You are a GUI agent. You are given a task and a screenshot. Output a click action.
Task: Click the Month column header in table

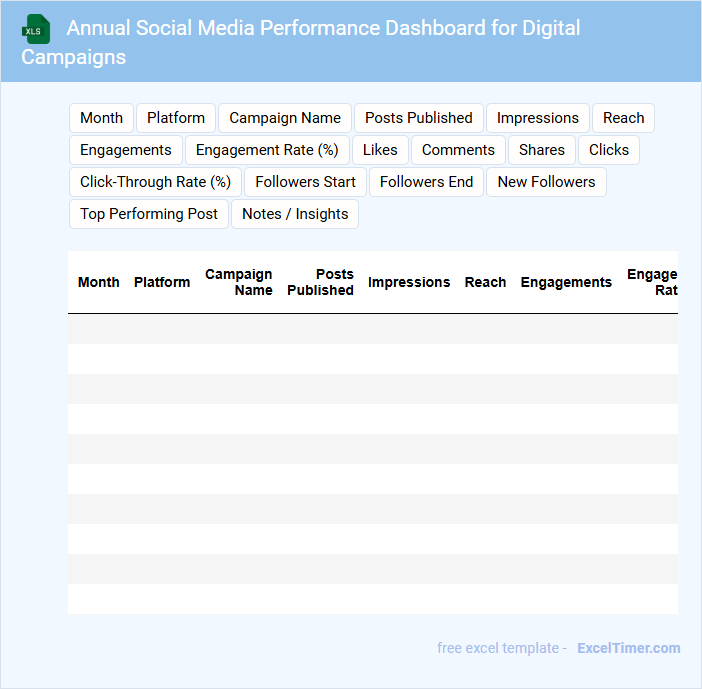tap(99, 282)
